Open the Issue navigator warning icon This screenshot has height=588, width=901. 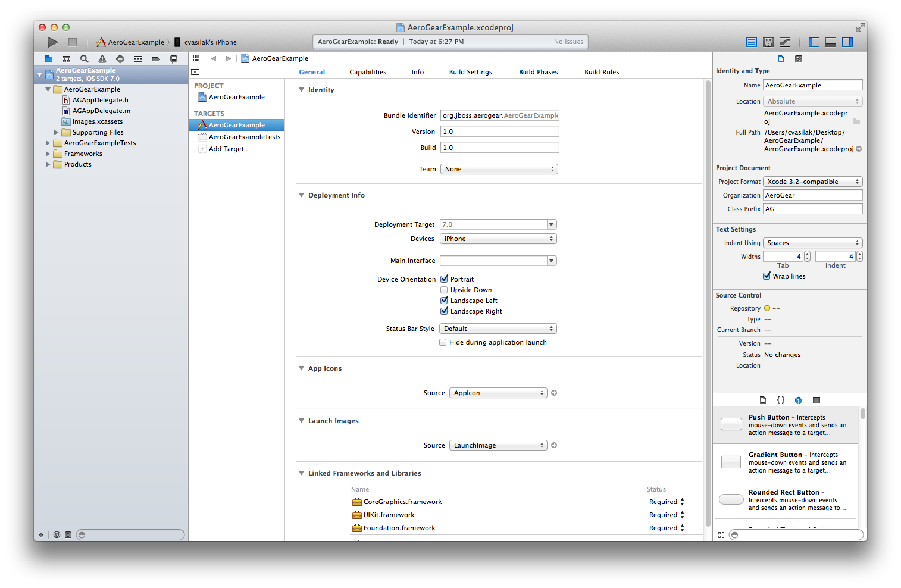(102, 59)
